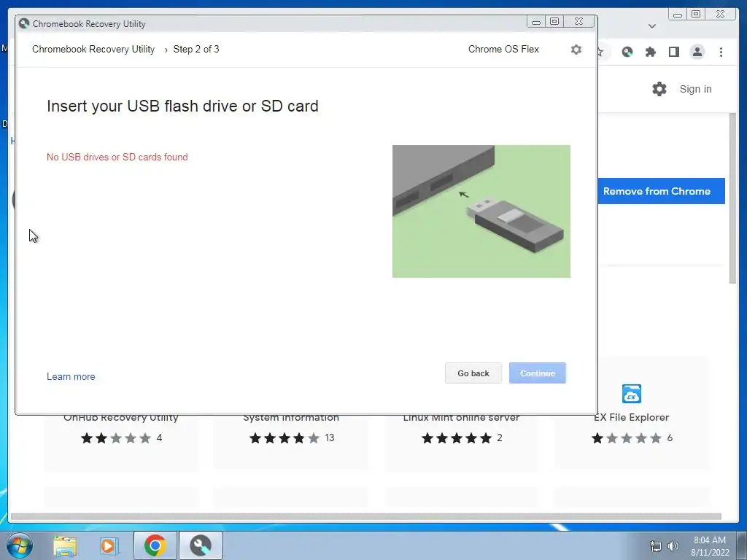This screenshot has width=747, height=560.
Task: Click Remove from Chrome button
Action: tap(661, 191)
